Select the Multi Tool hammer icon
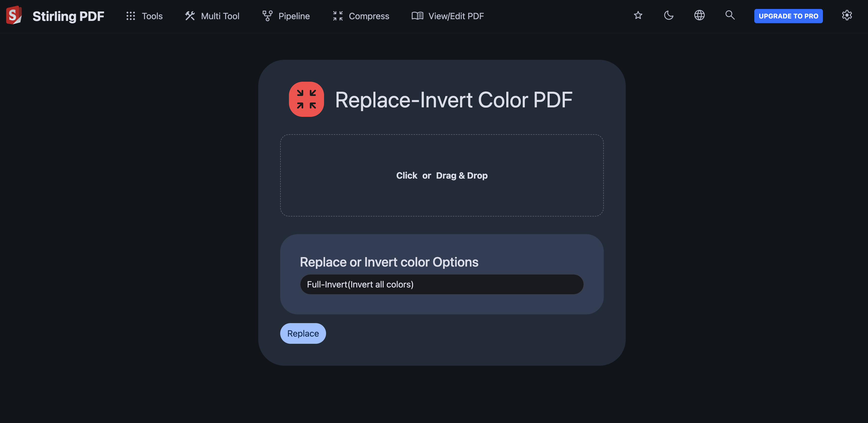This screenshot has height=423, width=868. (x=189, y=15)
